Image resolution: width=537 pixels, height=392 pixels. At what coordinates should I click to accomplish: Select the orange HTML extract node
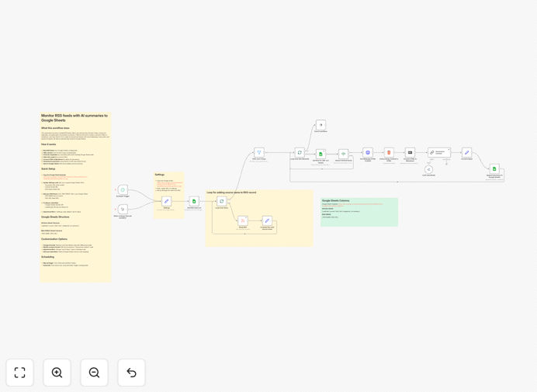389,152
